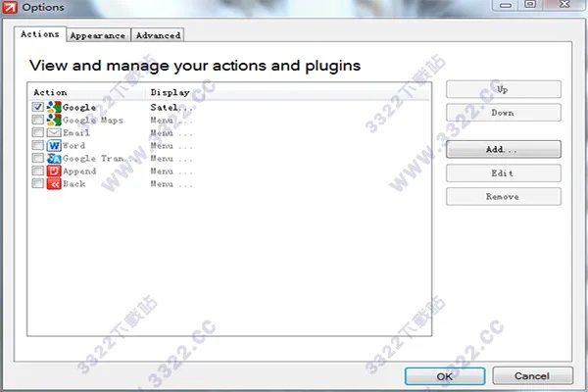Click the Google Translate icon
The height and width of the screenshot is (392, 588).
click(x=54, y=158)
